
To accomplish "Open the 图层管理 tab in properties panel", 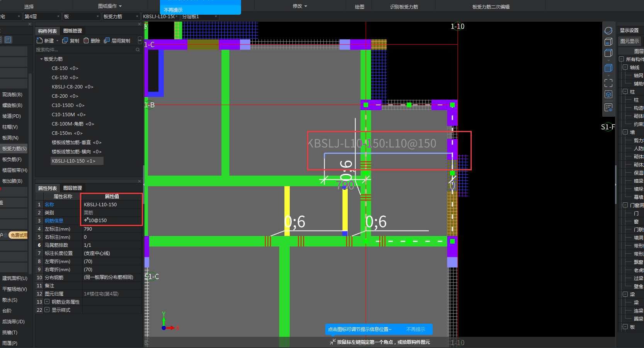I will click(x=73, y=188).
